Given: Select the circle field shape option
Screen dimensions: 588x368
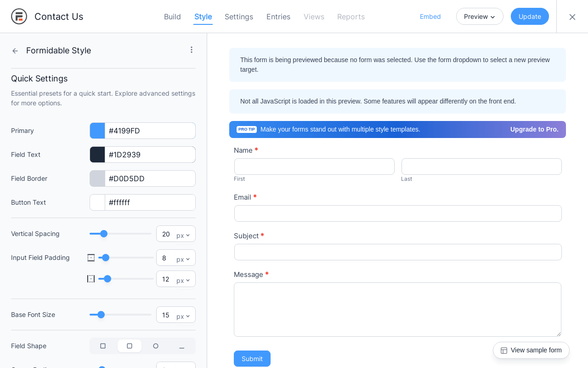Looking at the screenshot, I should 156,346.
